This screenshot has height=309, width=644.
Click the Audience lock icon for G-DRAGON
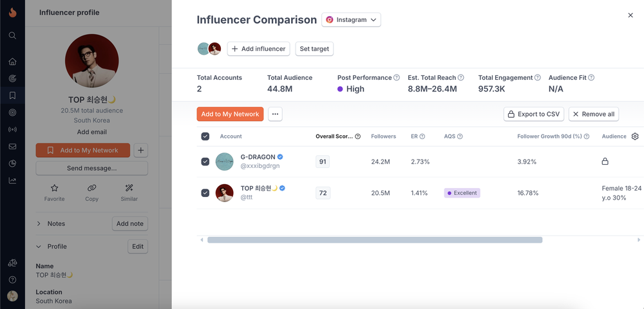pos(605,162)
